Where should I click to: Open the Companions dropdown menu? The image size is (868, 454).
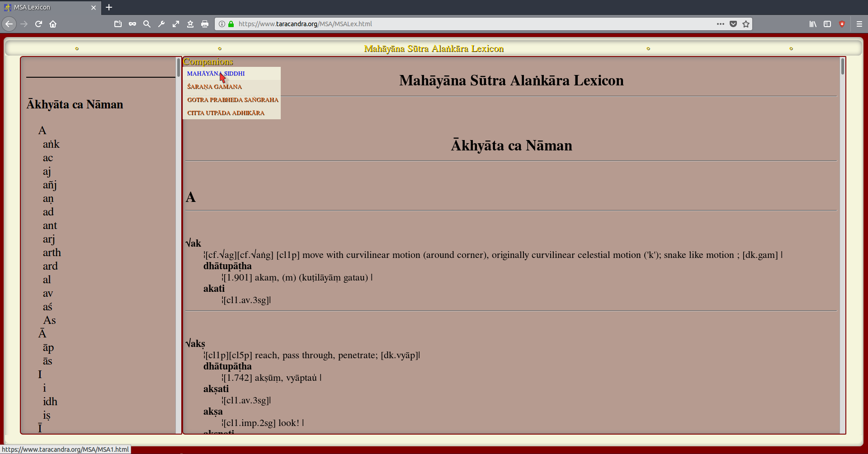(x=208, y=62)
